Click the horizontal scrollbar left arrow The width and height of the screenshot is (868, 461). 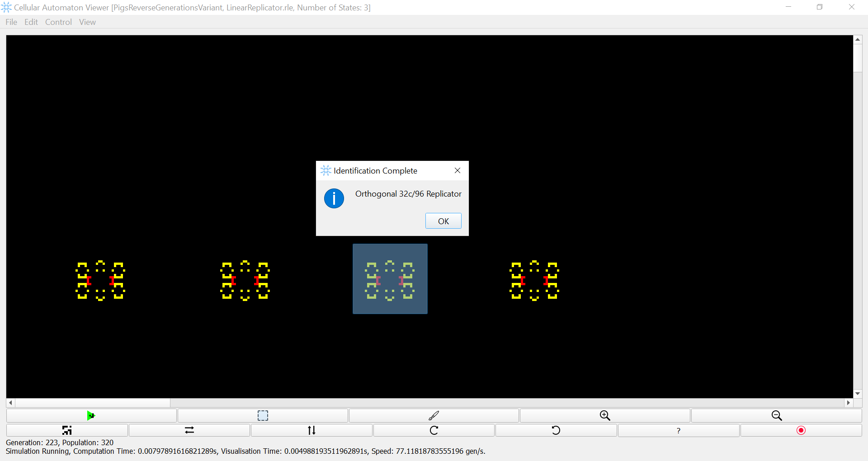pyautogui.click(x=10, y=403)
